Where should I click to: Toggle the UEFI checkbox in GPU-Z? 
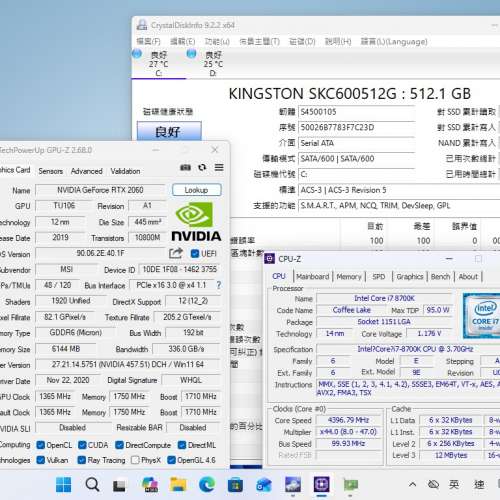[x=195, y=254]
